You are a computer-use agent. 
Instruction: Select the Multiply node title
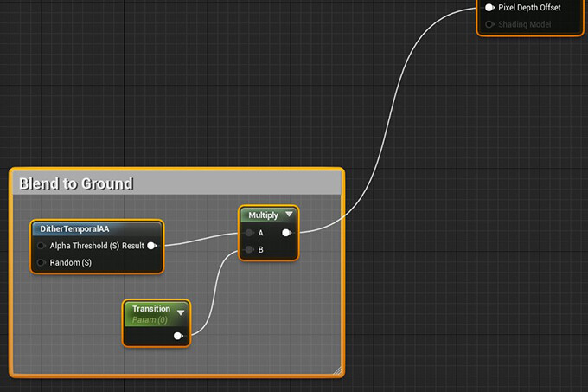tap(263, 215)
